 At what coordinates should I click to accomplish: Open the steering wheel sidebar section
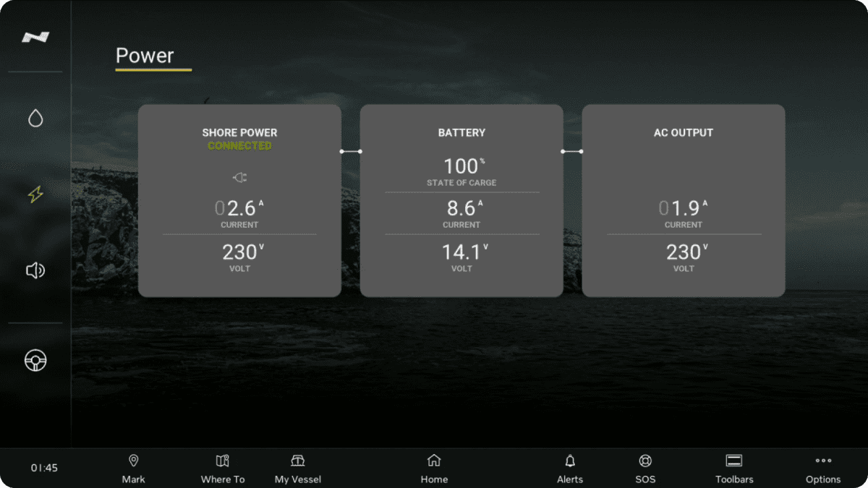point(35,360)
